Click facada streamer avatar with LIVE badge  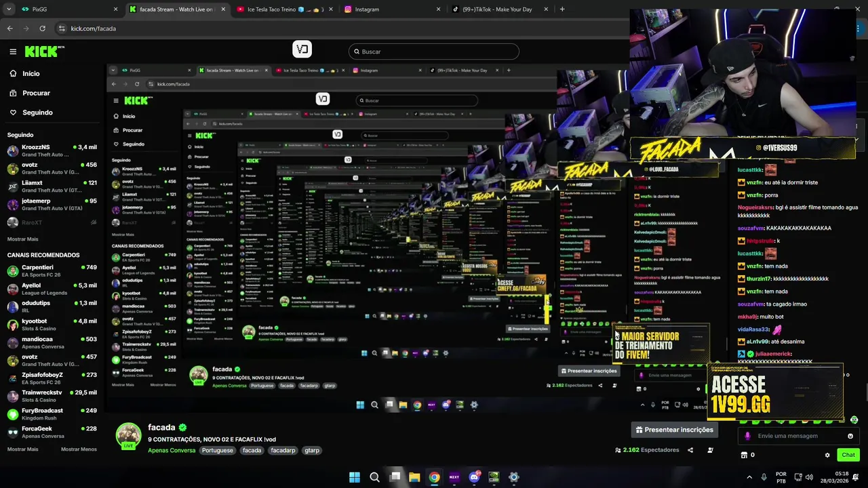[128, 436]
